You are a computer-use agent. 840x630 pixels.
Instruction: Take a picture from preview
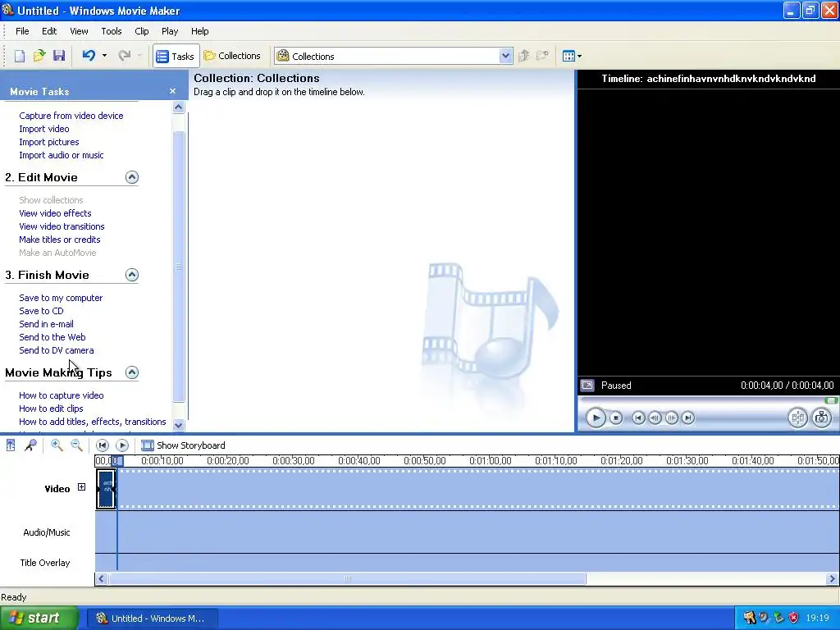821,418
